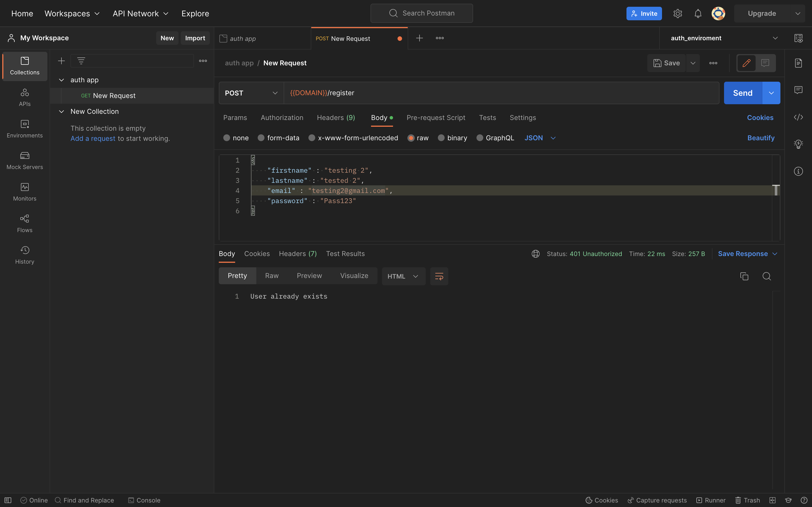Open the POST method dropdown
The image size is (812, 507).
click(x=251, y=93)
